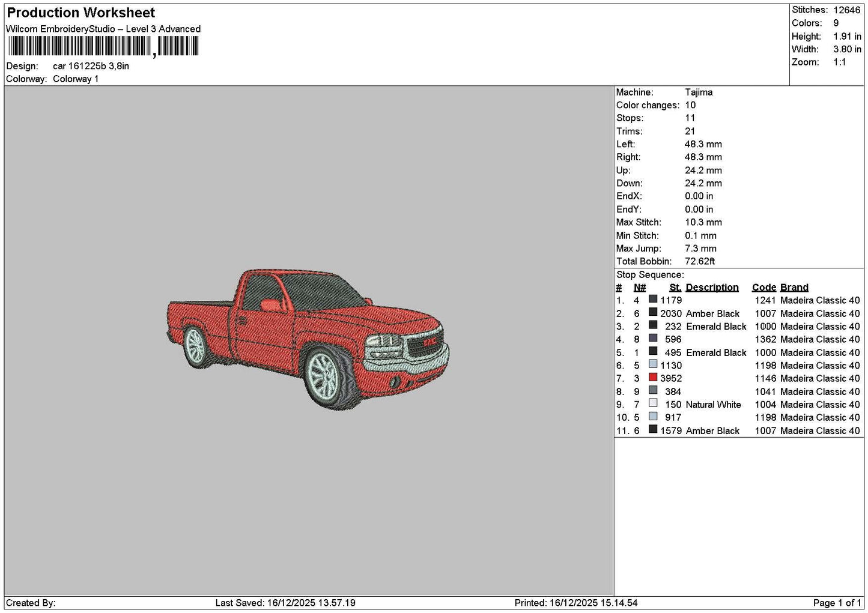The height and width of the screenshot is (613, 868).
Task: Select the Max Stitch value '10.3 mm'
Action: (x=703, y=222)
